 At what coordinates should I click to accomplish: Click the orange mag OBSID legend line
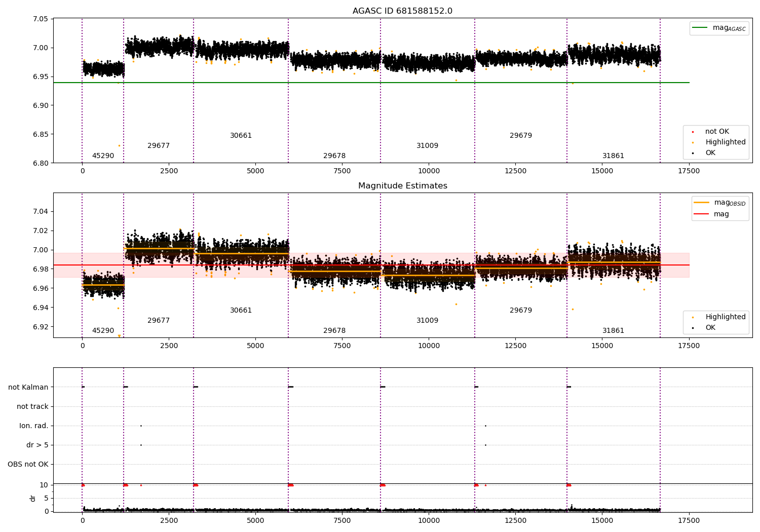pos(702,203)
